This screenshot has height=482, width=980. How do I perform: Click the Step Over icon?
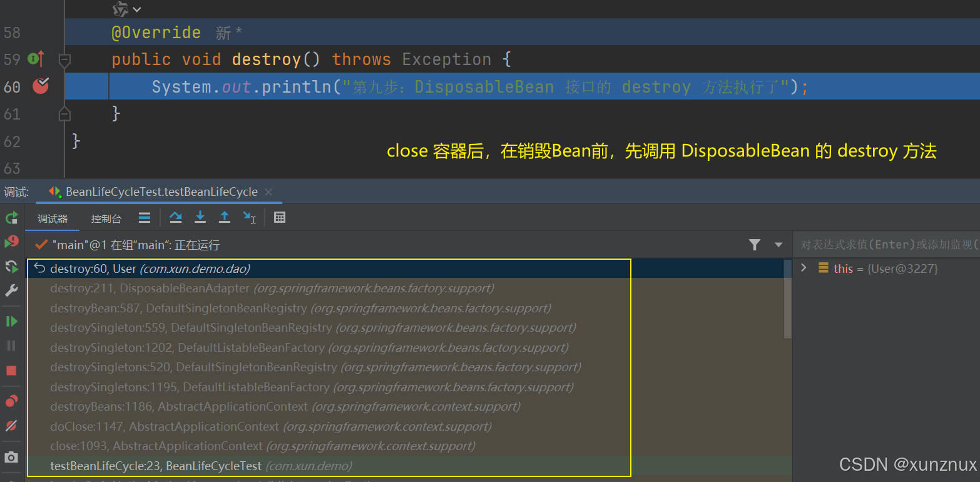(x=175, y=218)
